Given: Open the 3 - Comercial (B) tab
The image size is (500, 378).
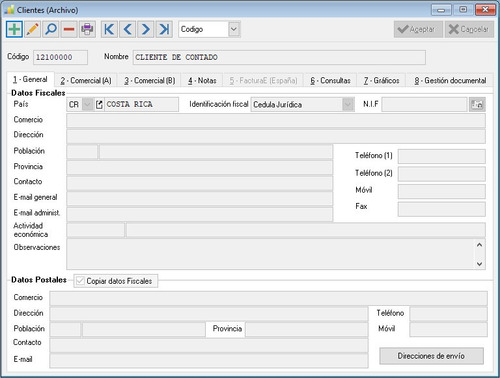Looking at the screenshot, I should (x=150, y=80).
